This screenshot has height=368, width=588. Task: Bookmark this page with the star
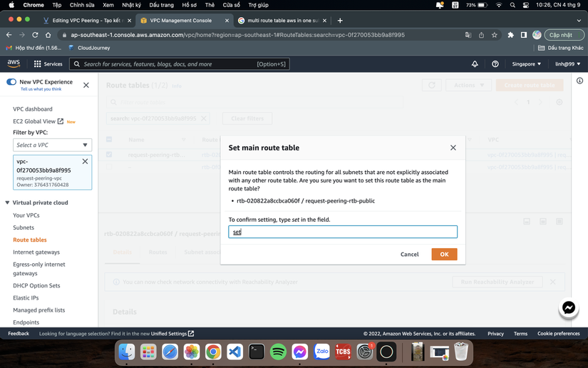click(494, 35)
